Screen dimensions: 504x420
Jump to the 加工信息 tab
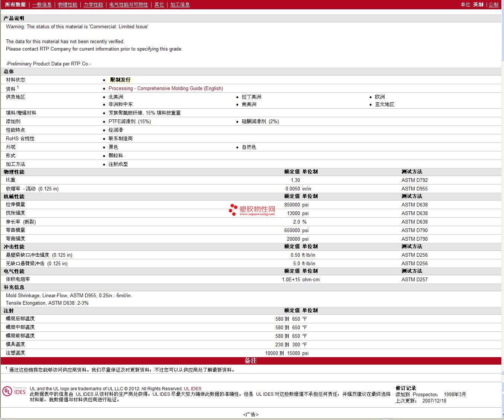180,4
